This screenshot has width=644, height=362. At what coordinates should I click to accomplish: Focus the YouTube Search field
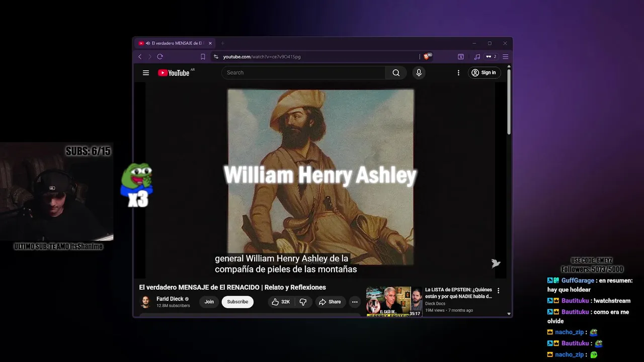tap(303, 73)
